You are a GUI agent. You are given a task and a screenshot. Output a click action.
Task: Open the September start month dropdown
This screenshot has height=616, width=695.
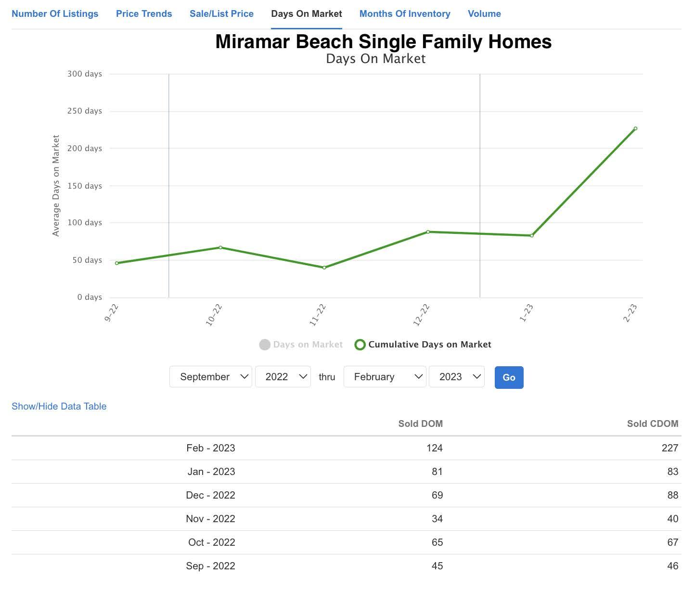pos(211,377)
